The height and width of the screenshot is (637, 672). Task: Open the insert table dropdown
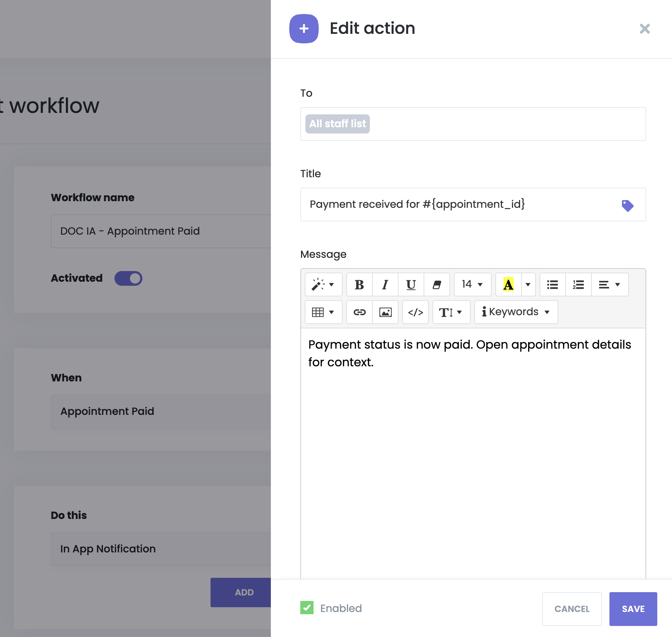pos(323,312)
